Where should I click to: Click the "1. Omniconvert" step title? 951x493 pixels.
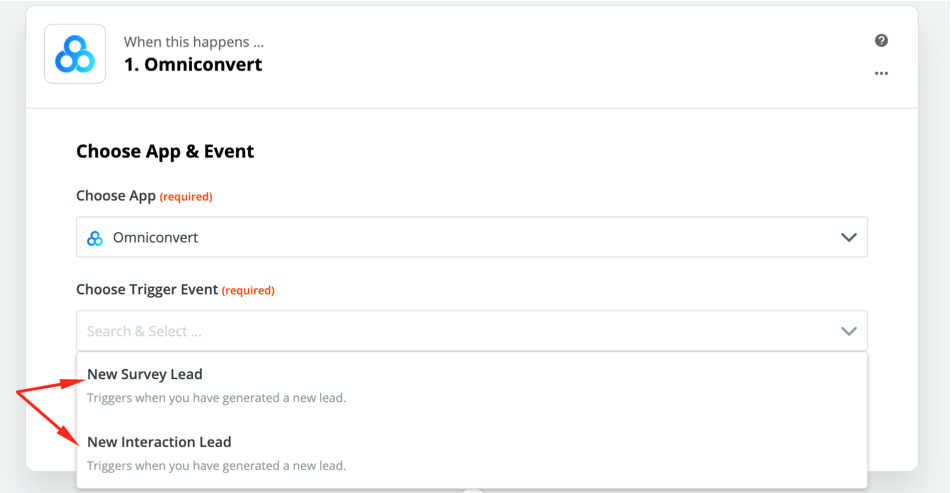click(x=193, y=66)
